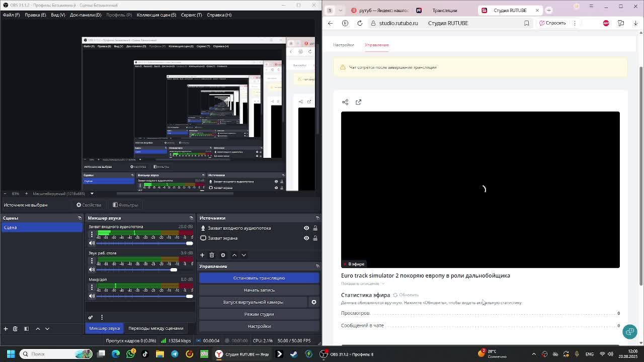Open the Сервис menu in OBS
Image resolution: width=644 pixels, height=362 pixels.
(191, 15)
